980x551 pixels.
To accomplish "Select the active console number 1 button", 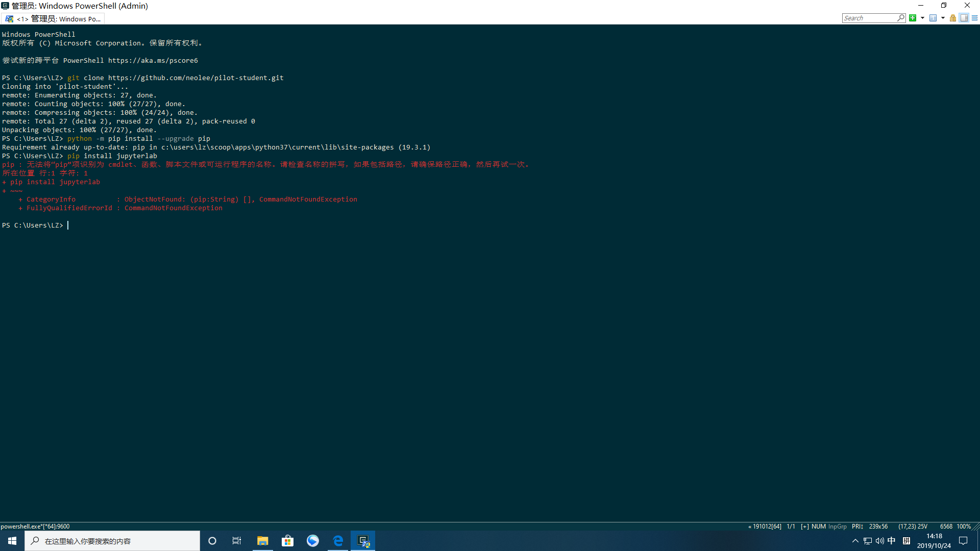I will 933,18.
